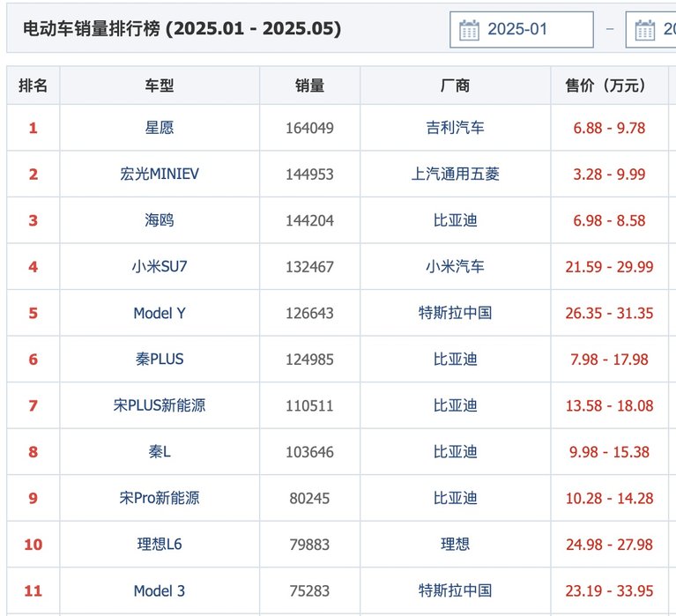This screenshot has width=676, height=616.
Task: Click the Model 3 link
Action: 160,591
